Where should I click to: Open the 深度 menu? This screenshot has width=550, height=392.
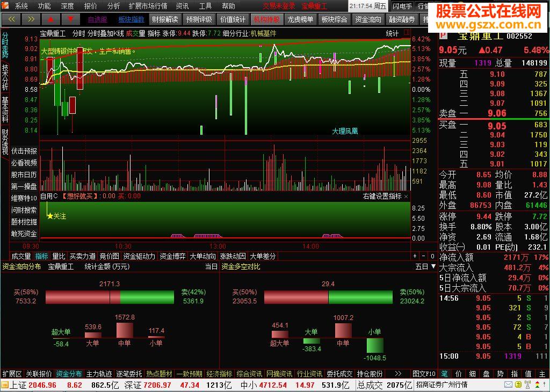pos(67,6)
